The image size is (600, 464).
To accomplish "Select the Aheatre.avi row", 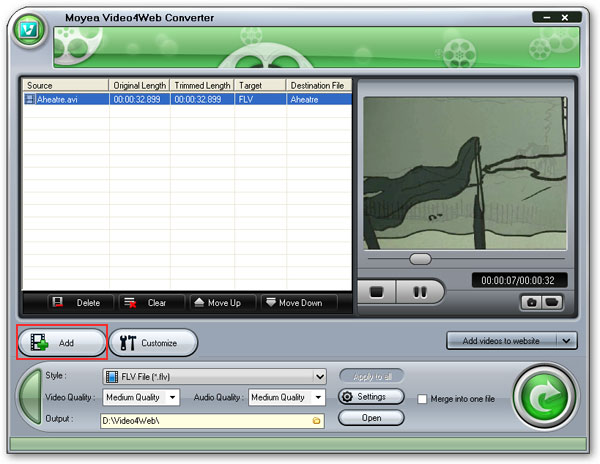I will [188, 99].
